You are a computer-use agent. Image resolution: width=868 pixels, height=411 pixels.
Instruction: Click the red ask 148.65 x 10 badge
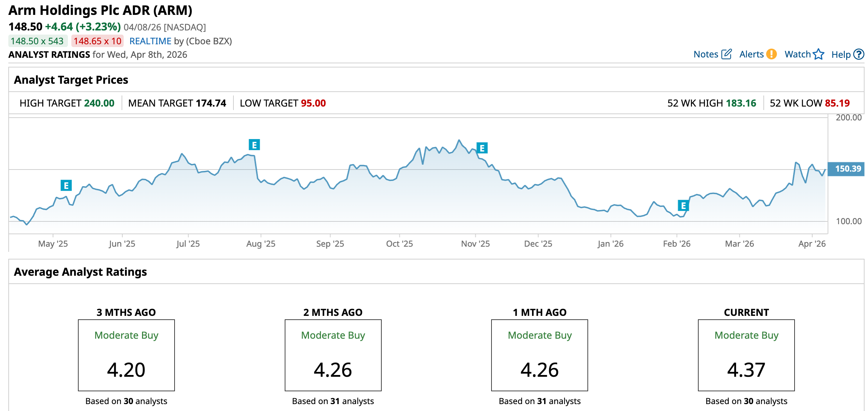click(97, 41)
